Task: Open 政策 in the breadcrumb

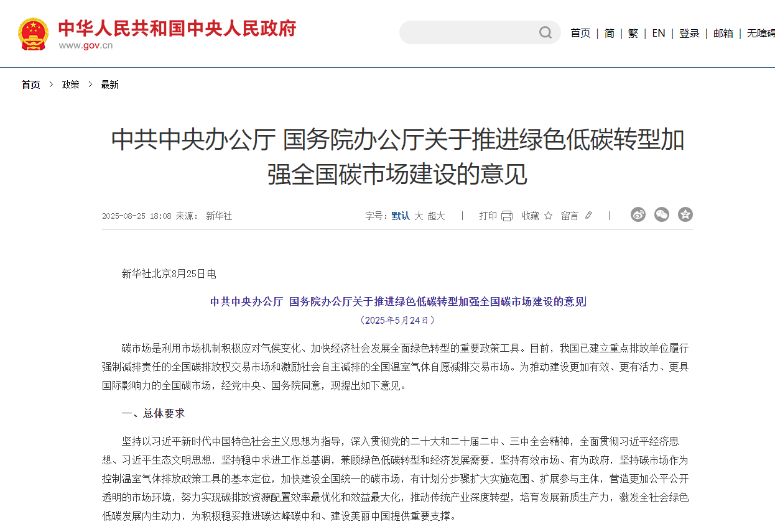Action: [x=70, y=85]
